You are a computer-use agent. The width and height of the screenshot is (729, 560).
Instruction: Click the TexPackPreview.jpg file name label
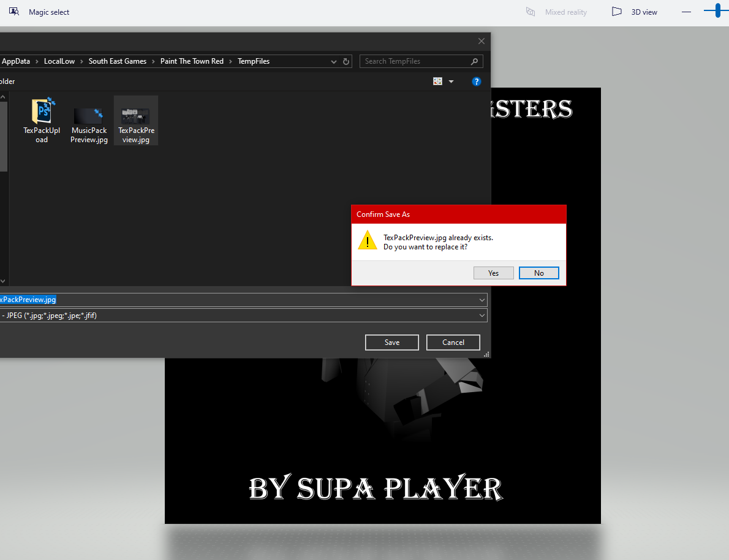(136, 135)
